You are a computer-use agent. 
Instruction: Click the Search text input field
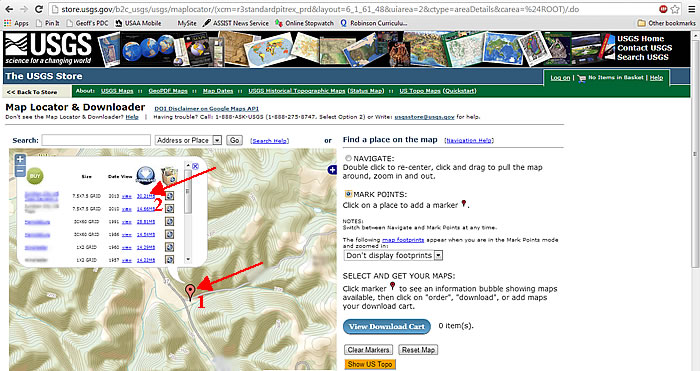(x=96, y=140)
